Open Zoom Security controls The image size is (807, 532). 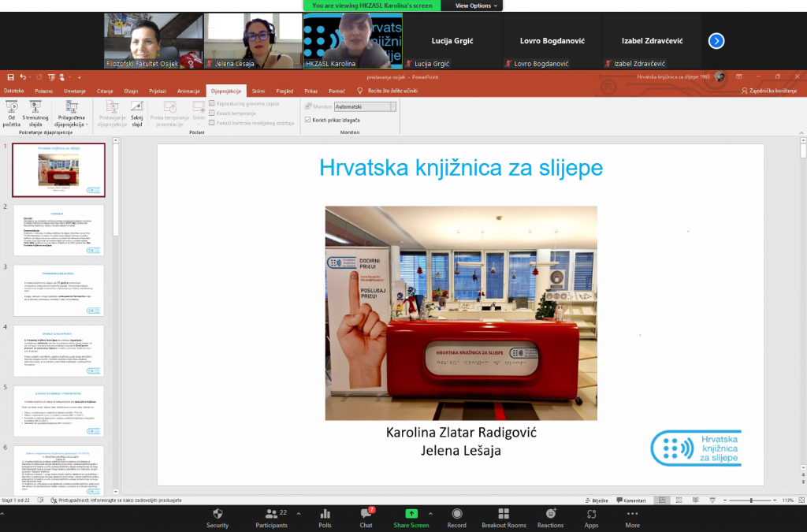[218, 518]
